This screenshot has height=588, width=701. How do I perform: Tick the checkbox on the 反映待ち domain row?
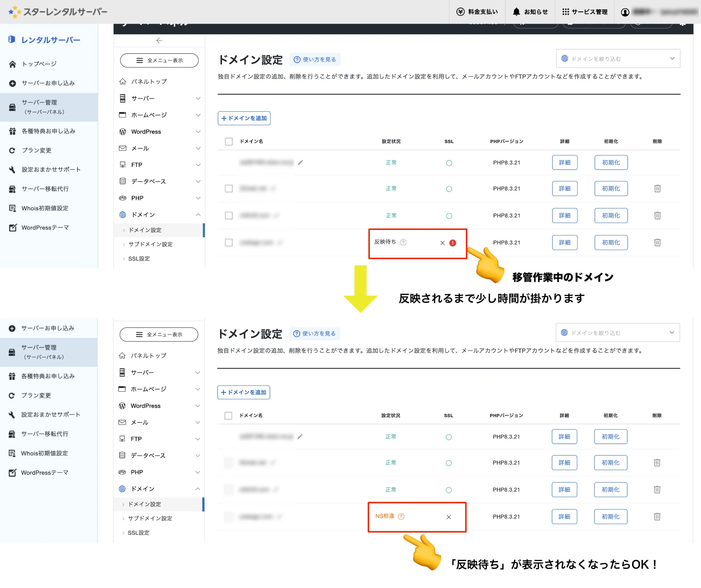(x=229, y=242)
